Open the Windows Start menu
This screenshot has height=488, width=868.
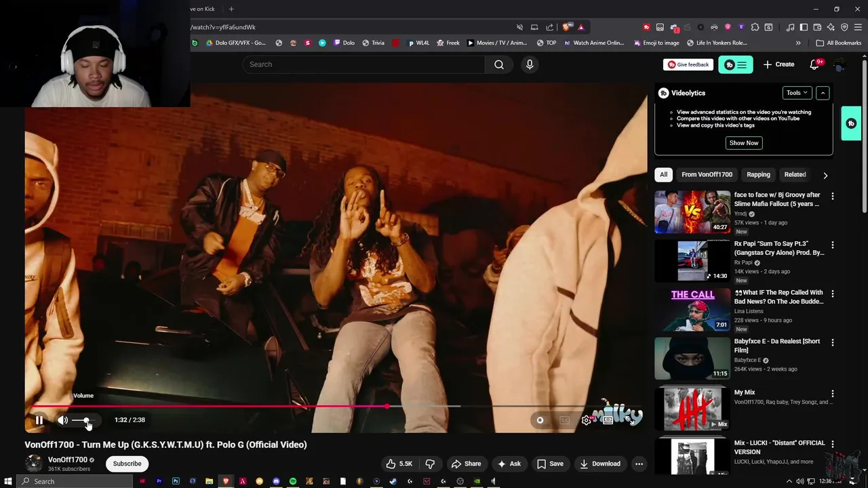pyautogui.click(x=8, y=481)
